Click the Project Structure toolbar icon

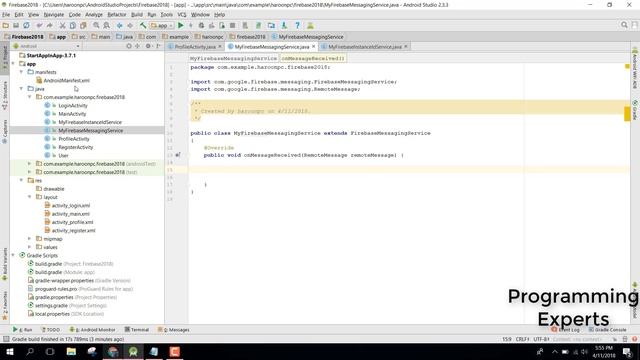click(271, 25)
